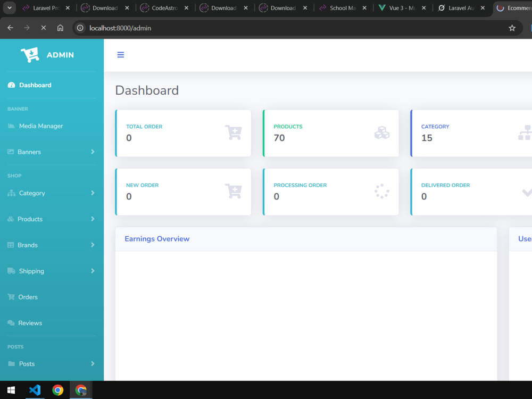The width and height of the screenshot is (532, 399).
Task: Click the Category 15 card
Action: pyautogui.click(x=471, y=133)
